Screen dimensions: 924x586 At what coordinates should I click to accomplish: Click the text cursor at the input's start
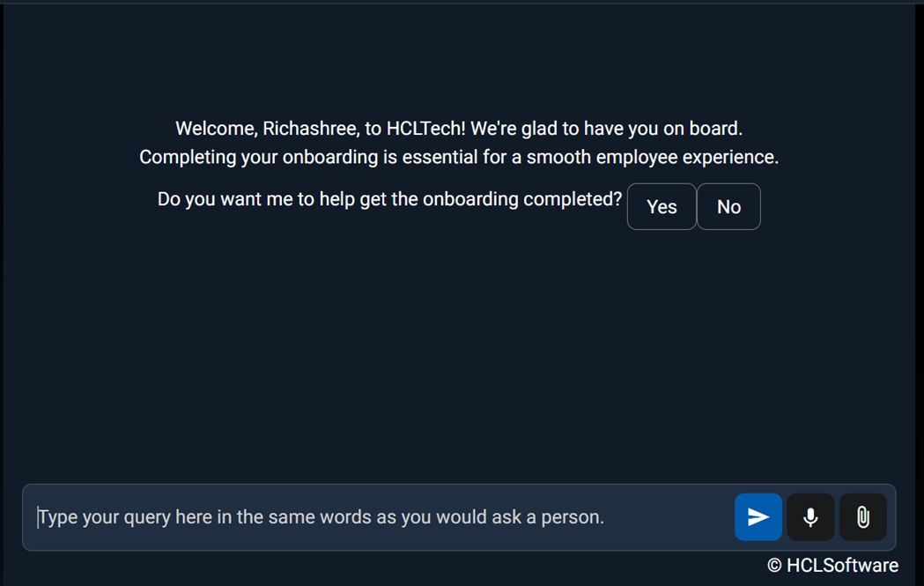point(38,517)
